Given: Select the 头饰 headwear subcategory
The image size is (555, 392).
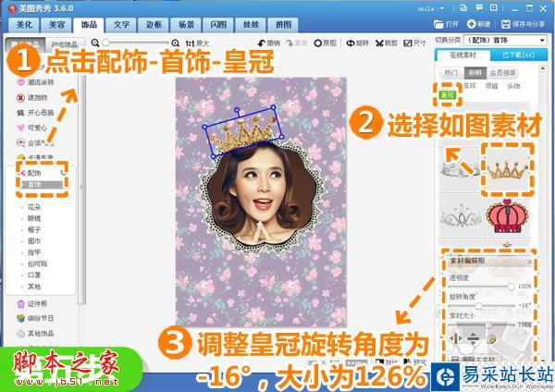Looking at the screenshot, I should click(x=513, y=86).
